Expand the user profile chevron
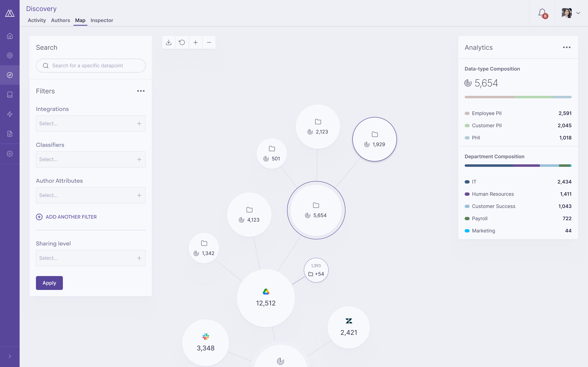Image resolution: width=588 pixels, height=367 pixels. coord(578,13)
